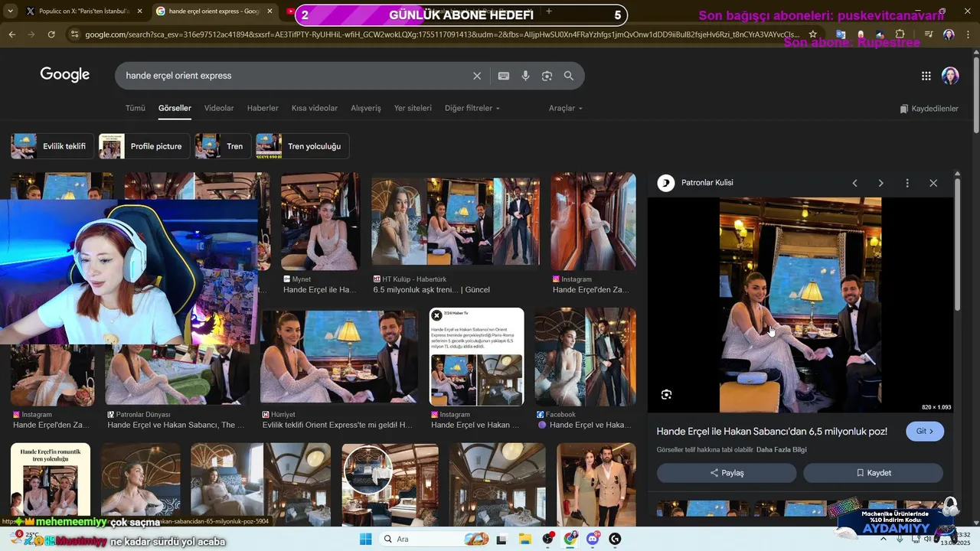Screen dimensions: 980x551
Task: Open the Daha Fazla Bilgi link
Action: click(x=781, y=450)
